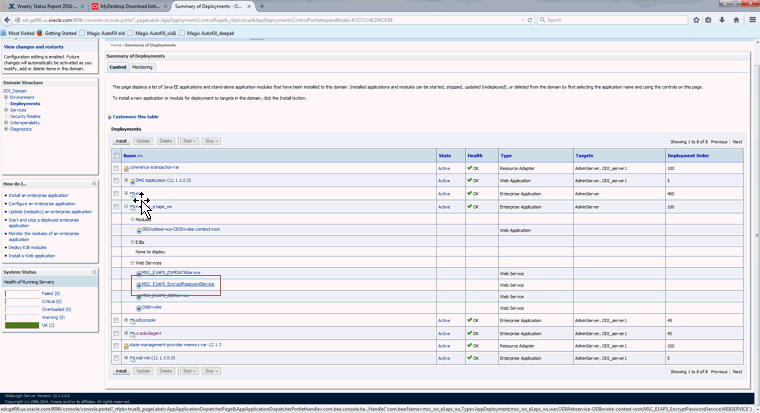The height and width of the screenshot is (413, 760).
Task: Click the OdiInvoke web service icon
Action: [x=139, y=308]
